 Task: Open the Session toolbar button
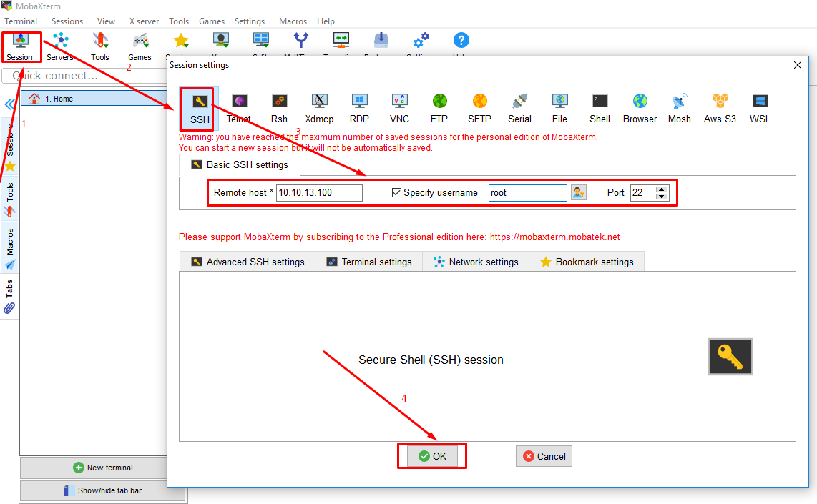click(20, 47)
